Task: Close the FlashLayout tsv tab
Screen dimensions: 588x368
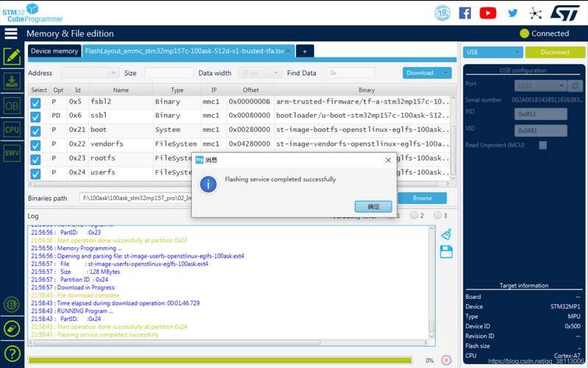Action: coord(289,51)
